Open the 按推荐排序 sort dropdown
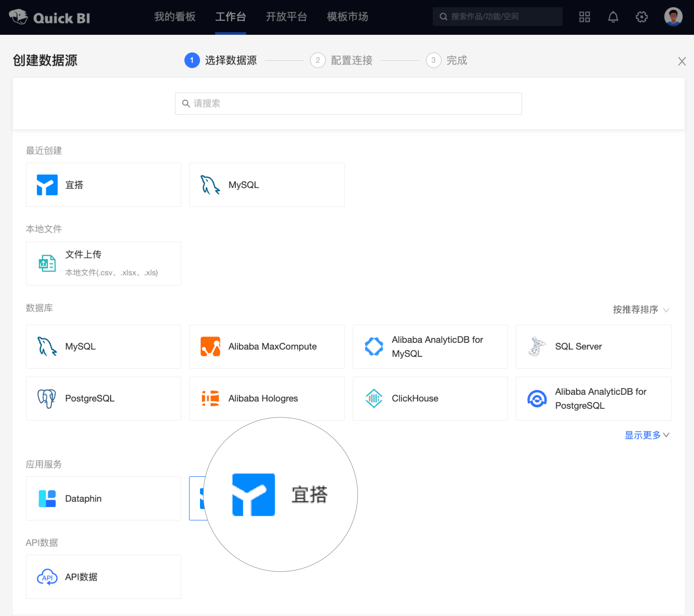This screenshot has height=616, width=694. [641, 310]
